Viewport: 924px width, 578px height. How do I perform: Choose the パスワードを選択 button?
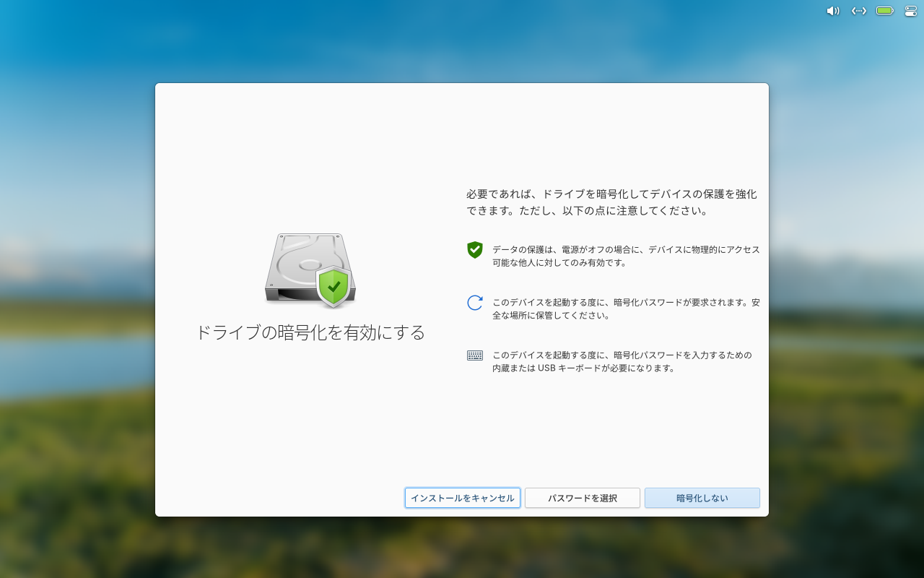click(x=583, y=498)
